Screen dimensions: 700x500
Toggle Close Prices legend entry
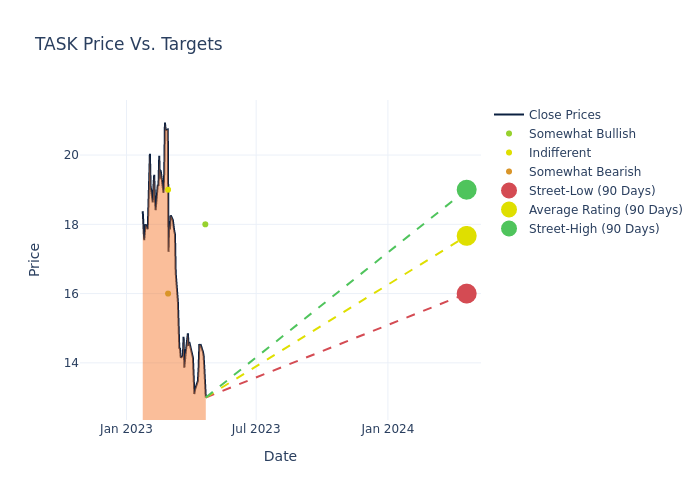[x=564, y=115]
